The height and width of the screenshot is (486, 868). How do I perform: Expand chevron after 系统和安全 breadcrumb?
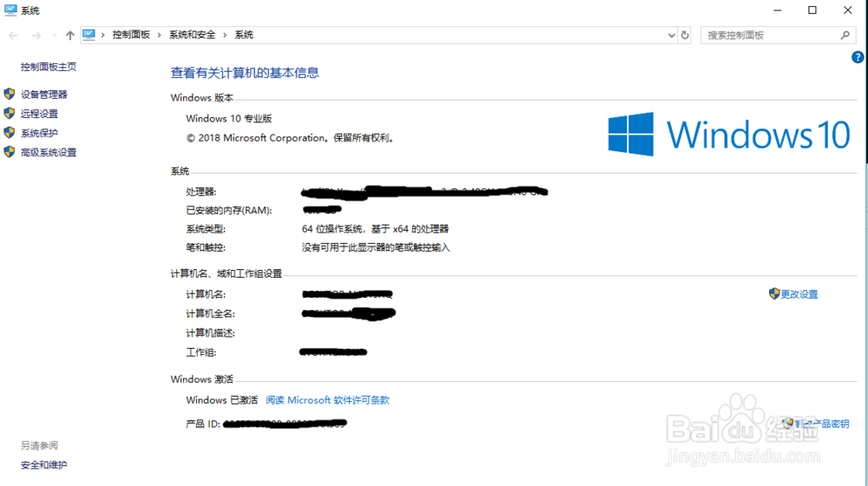click(x=225, y=35)
